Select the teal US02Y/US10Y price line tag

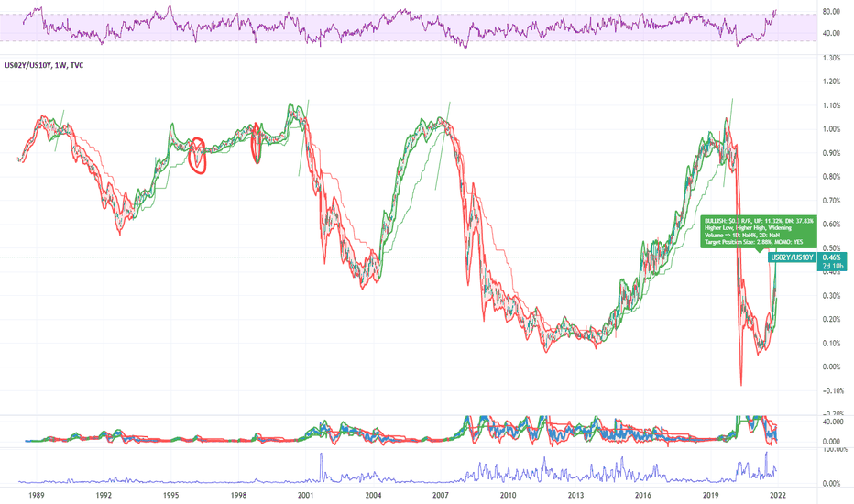pos(793,257)
